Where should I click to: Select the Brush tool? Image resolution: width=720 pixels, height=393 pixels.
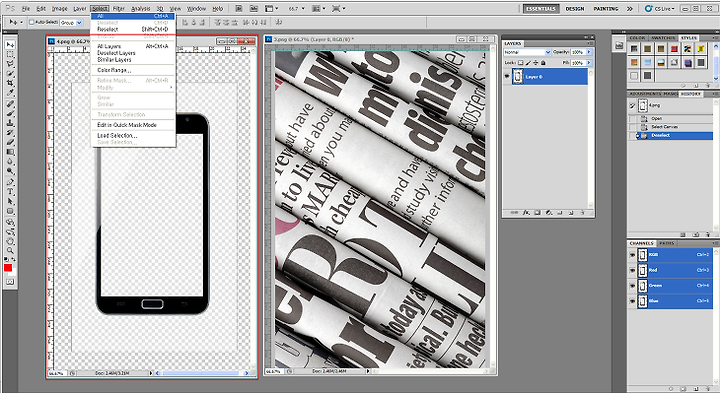point(10,113)
